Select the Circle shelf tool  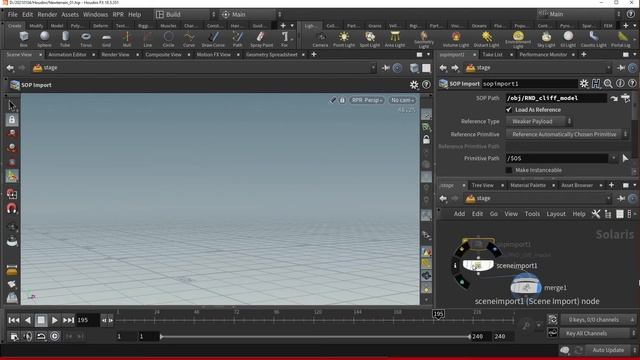coord(168,39)
